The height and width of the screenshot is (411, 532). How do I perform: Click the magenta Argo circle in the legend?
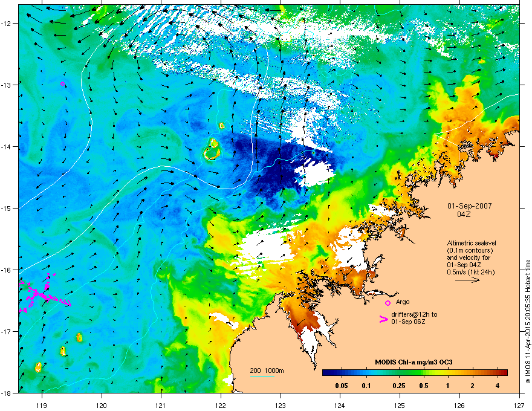(x=388, y=303)
